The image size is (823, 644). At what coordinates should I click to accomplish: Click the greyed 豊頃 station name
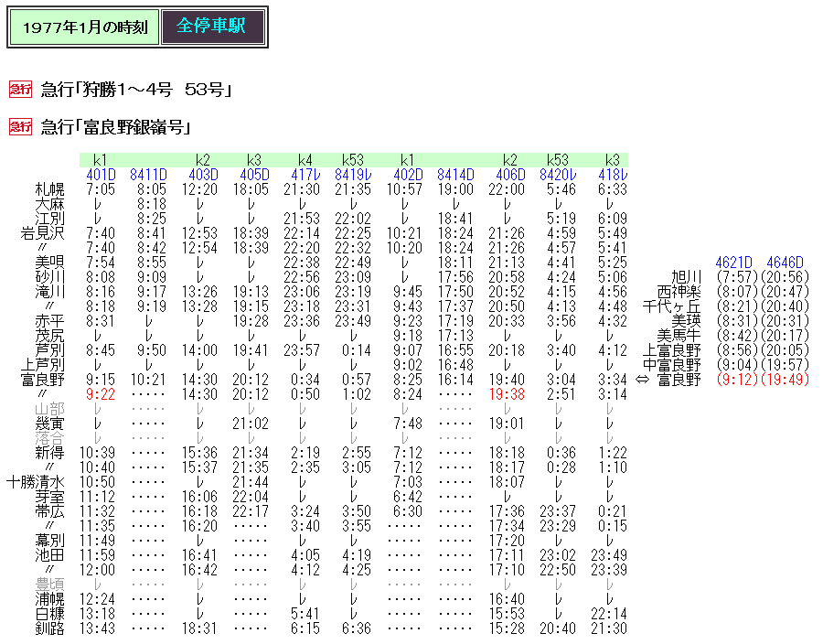(50, 585)
